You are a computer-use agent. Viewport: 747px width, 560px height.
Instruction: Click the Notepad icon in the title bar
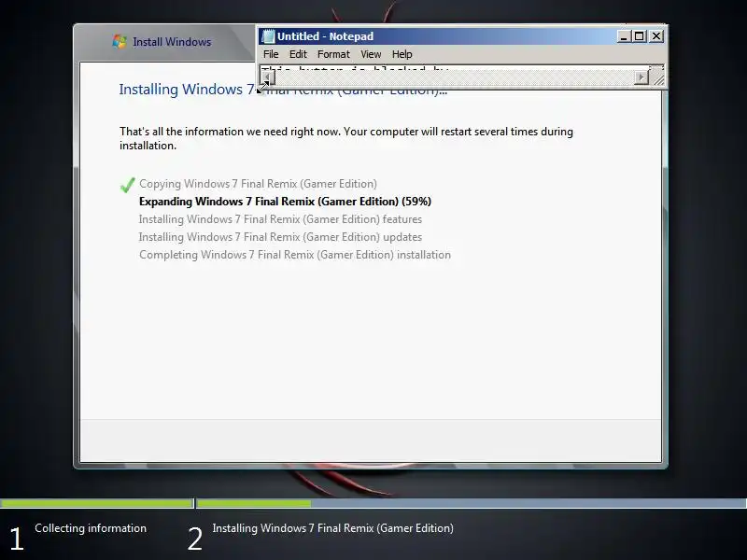pyautogui.click(x=269, y=36)
